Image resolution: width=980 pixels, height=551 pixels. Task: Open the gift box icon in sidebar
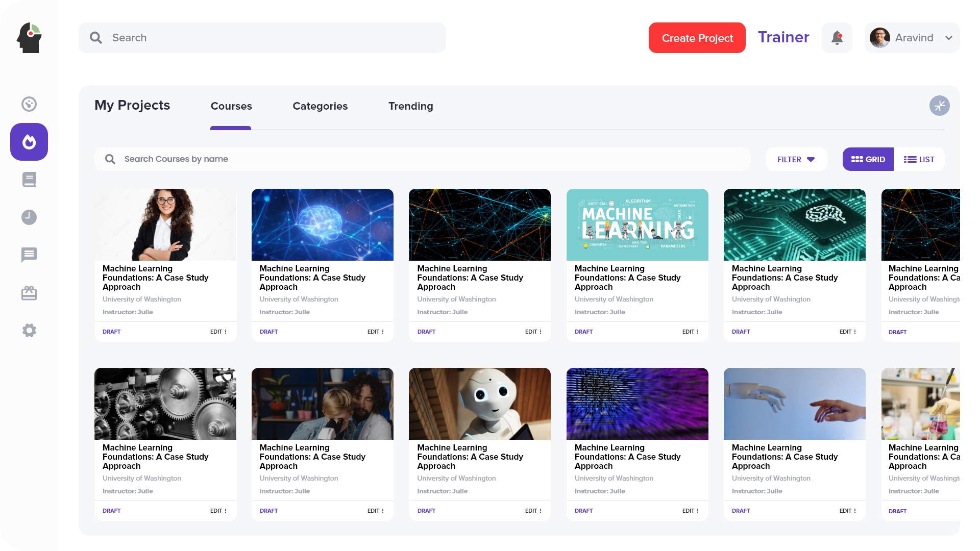click(x=29, y=293)
